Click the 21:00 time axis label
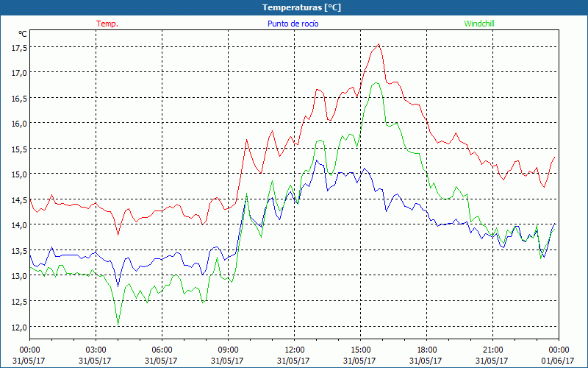This screenshot has height=368, width=588. [x=492, y=350]
